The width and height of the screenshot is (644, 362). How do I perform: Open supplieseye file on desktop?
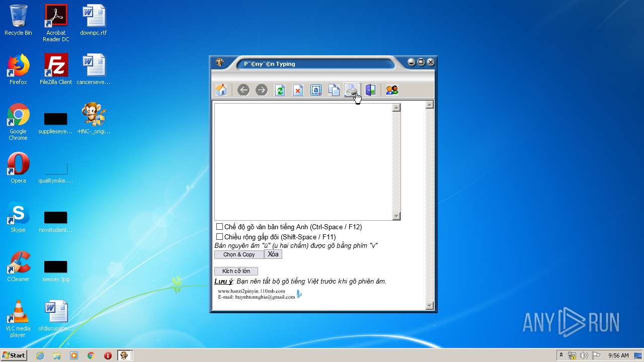(x=56, y=123)
